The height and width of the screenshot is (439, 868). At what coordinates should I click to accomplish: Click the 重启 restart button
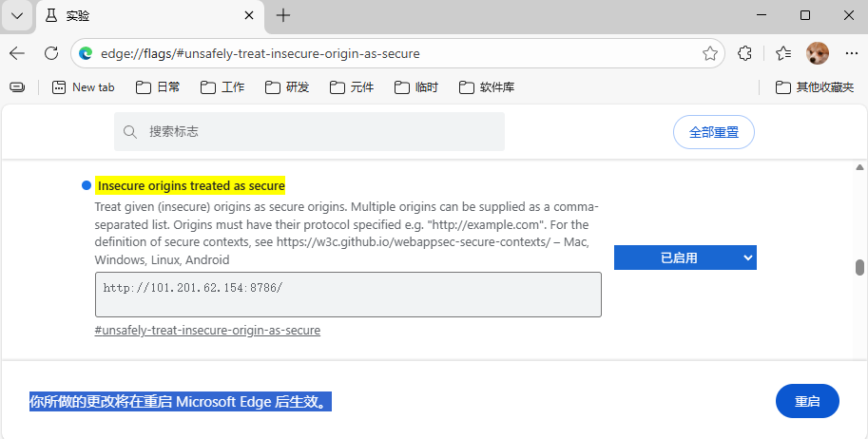pos(807,401)
